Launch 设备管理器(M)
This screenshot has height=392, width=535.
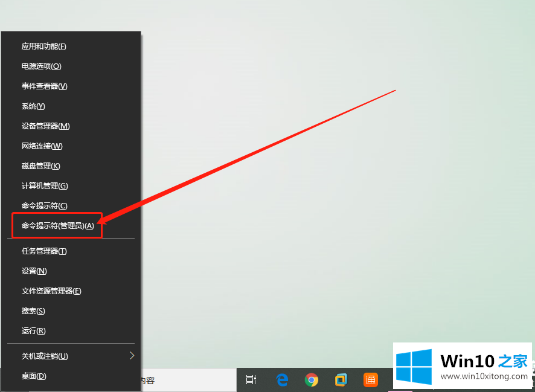coord(71,126)
